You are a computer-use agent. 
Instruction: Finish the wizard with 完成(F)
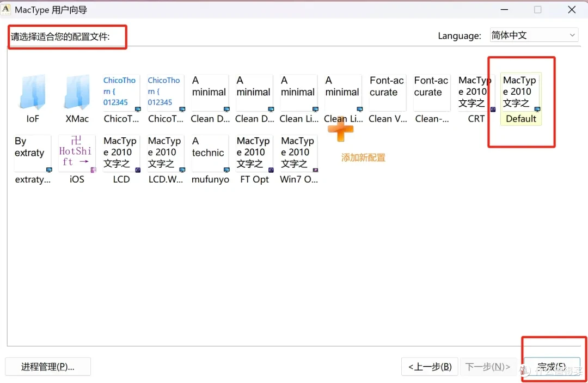tap(551, 367)
